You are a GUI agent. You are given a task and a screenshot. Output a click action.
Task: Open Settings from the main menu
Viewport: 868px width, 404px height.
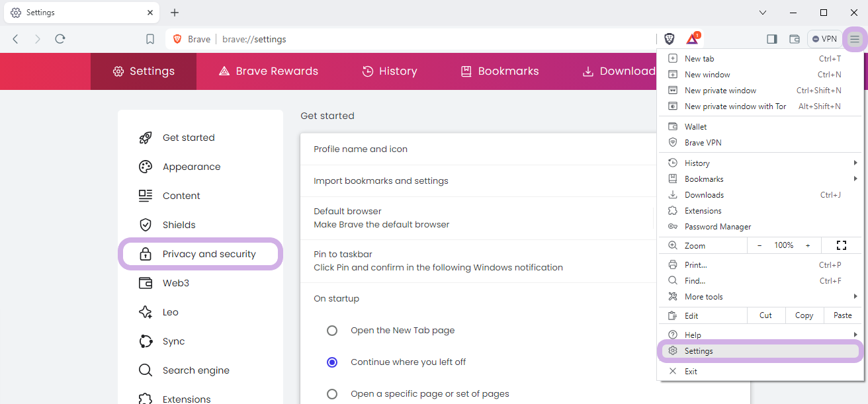[x=760, y=351]
